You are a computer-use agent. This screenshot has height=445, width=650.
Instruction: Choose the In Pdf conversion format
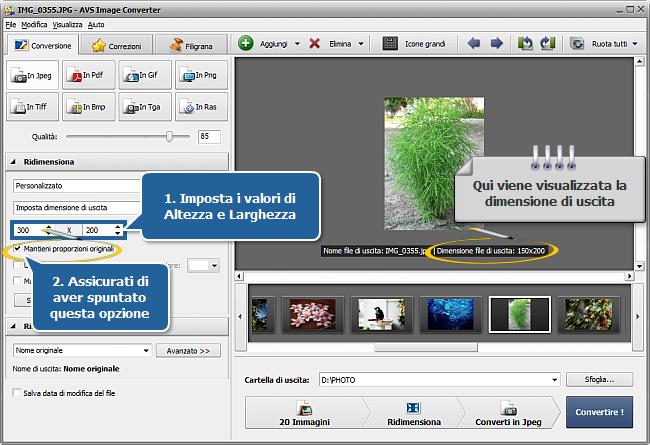(88, 75)
